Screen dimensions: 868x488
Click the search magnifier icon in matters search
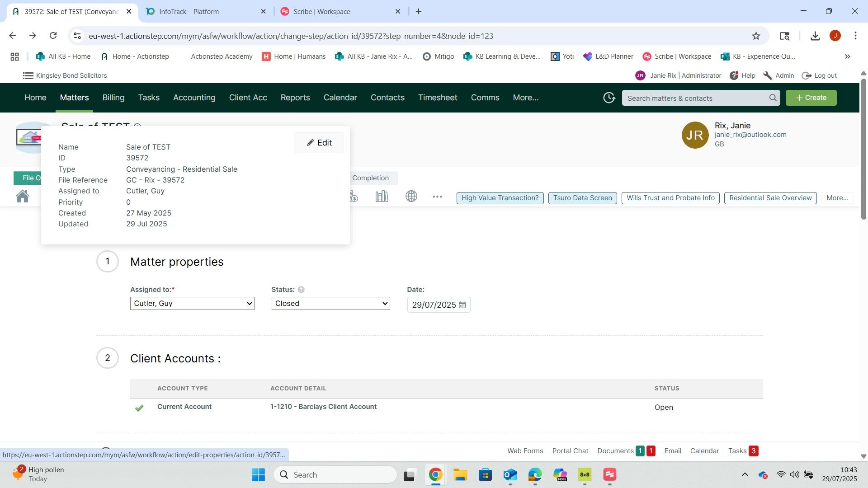(773, 98)
